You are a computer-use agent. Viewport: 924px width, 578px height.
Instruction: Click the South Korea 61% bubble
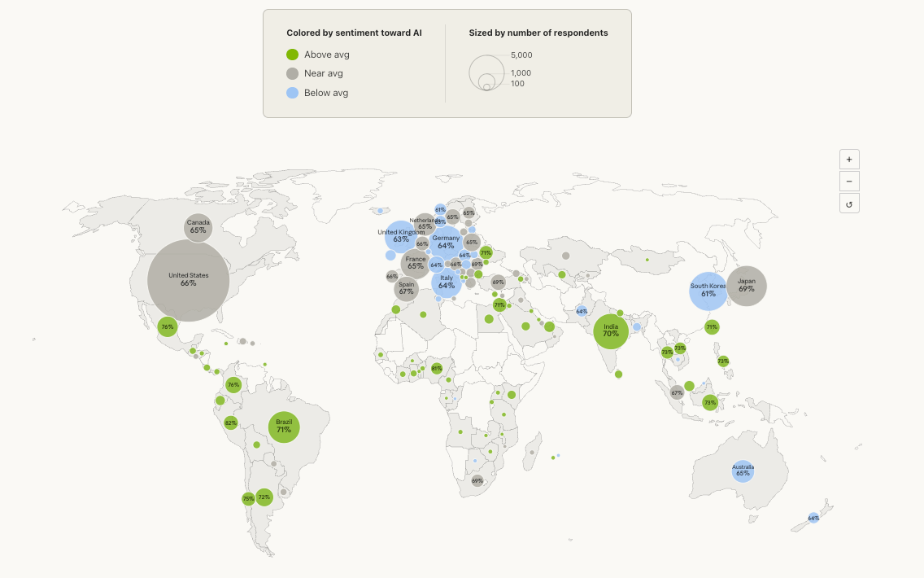coord(708,291)
